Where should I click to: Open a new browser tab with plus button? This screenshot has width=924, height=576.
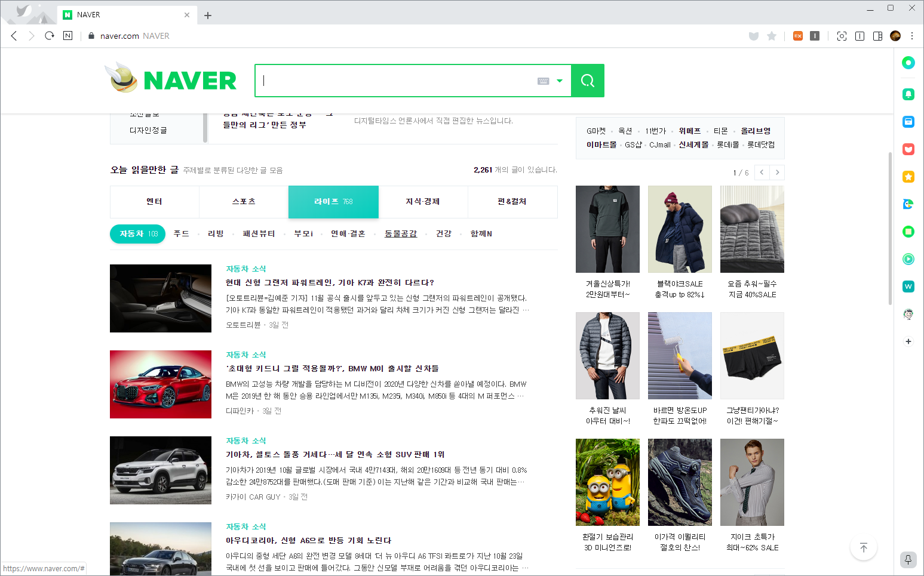click(x=208, y=16)
